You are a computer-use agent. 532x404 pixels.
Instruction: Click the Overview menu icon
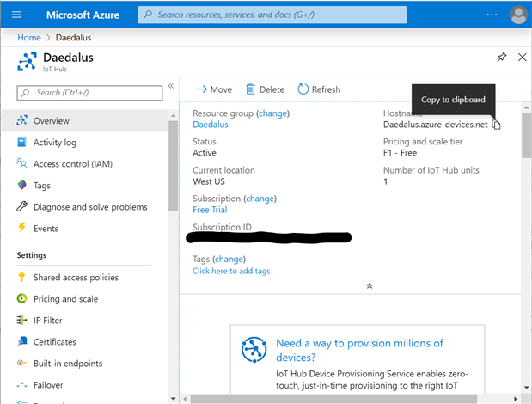[x=22, y=120]
